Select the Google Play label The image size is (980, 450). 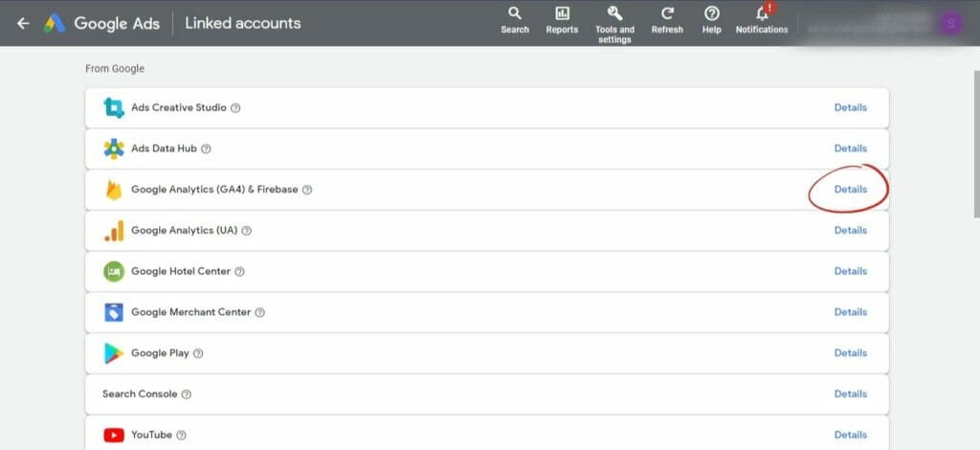pyautogui.click(x=160, y=353)
